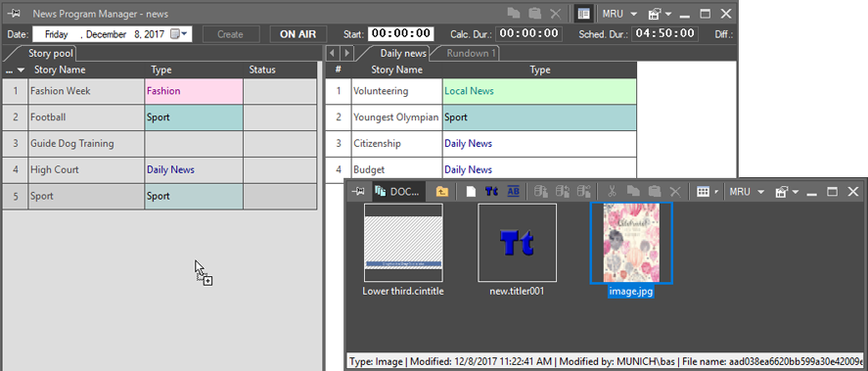Create a new blank document

coord(471,192)
